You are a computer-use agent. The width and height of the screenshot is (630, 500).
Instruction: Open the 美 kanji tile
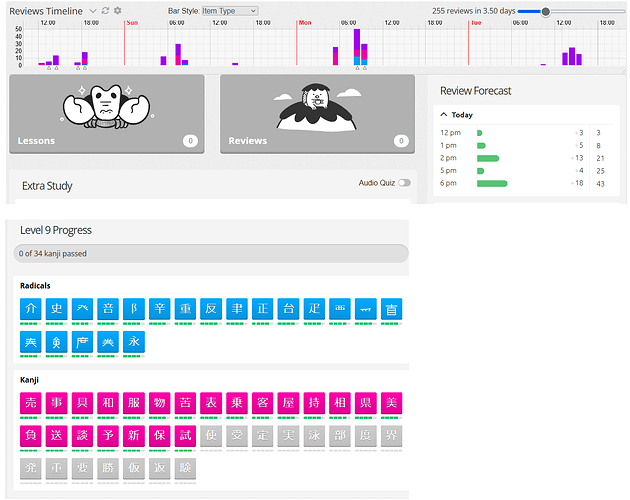coord(391,403)
